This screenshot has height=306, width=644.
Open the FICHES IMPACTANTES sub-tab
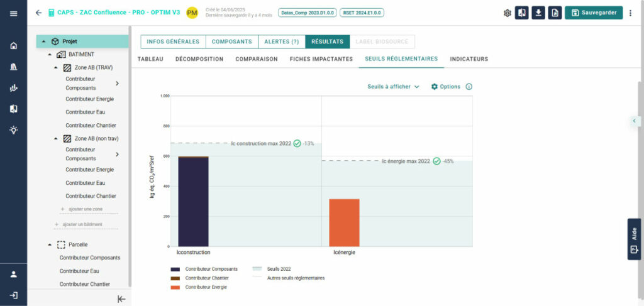tap(321, 59)
